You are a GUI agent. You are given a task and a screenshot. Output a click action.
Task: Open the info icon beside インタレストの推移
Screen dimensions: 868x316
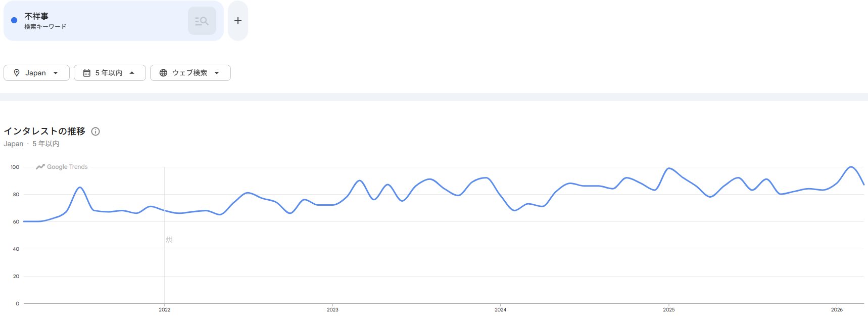[x=95, y=131]
